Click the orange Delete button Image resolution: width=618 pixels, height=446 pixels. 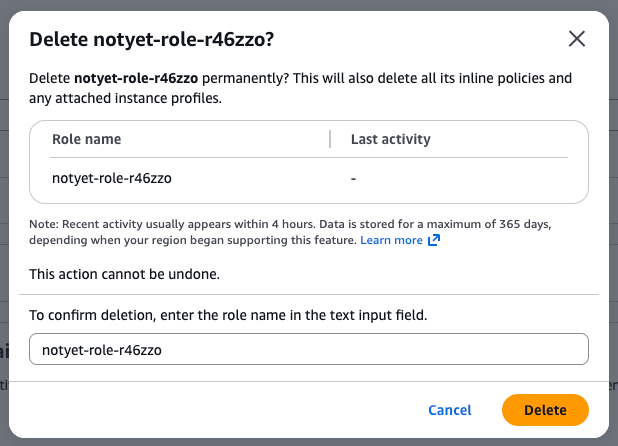(545, 410)
